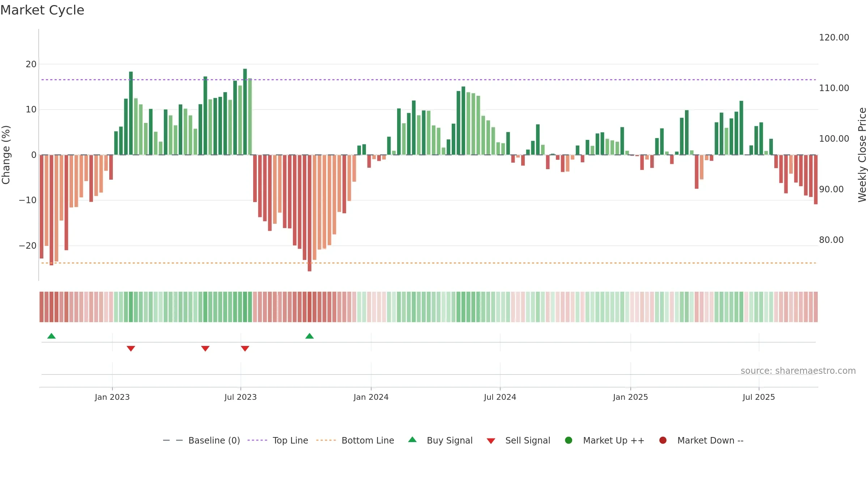Viewport: 868px width, 488px height.
Task: Click the Jul 2025 axis label
Action: point(759,397)
